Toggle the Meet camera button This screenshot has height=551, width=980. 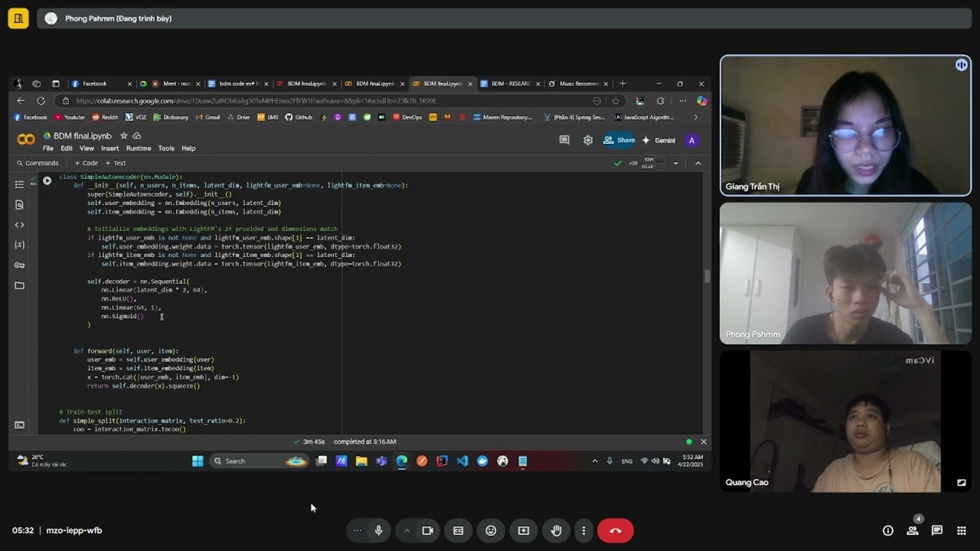[x=428, y=530]
